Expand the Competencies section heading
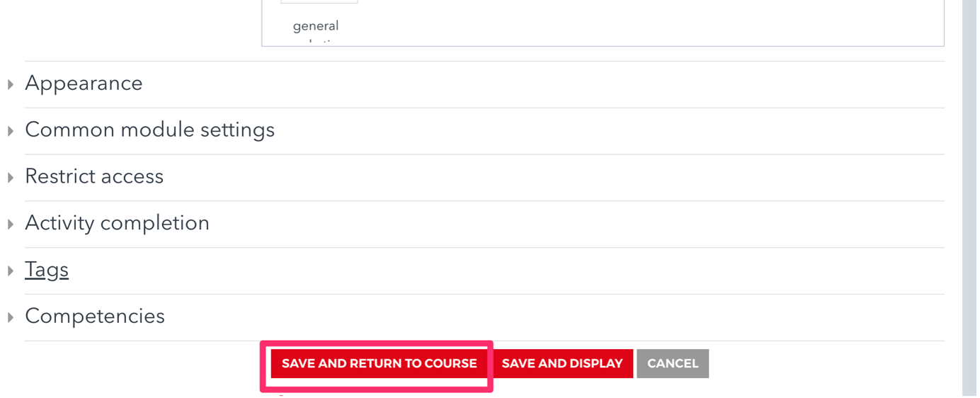Screen dimensions: 980x398 click(x=95, y=317)
